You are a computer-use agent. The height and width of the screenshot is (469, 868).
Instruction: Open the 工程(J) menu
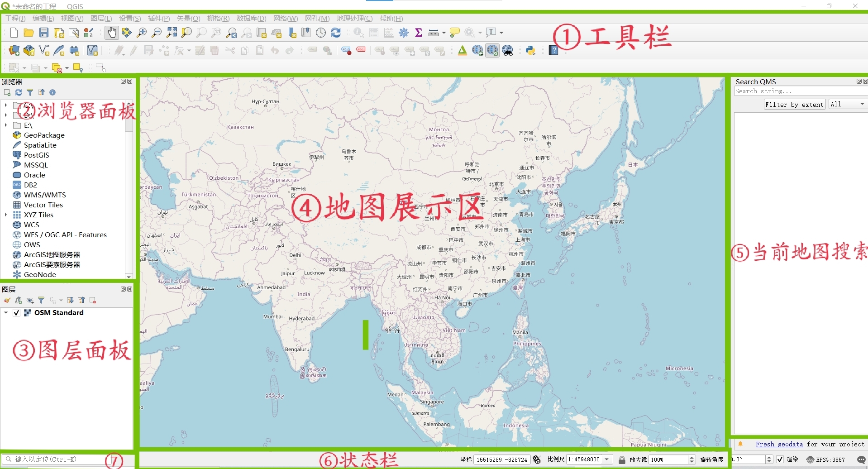[x=15, y=19]
